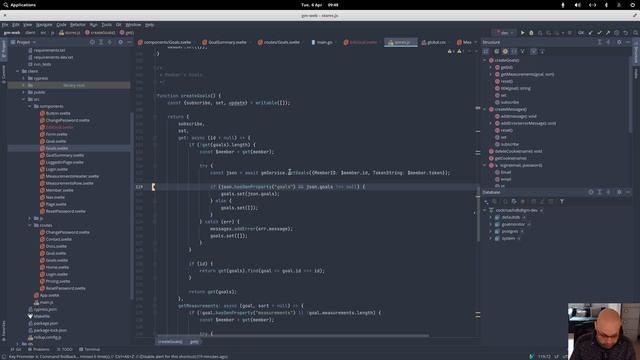
Task: Click createGoals() breadcrumb in navigation bar
Action: (100, 33)
